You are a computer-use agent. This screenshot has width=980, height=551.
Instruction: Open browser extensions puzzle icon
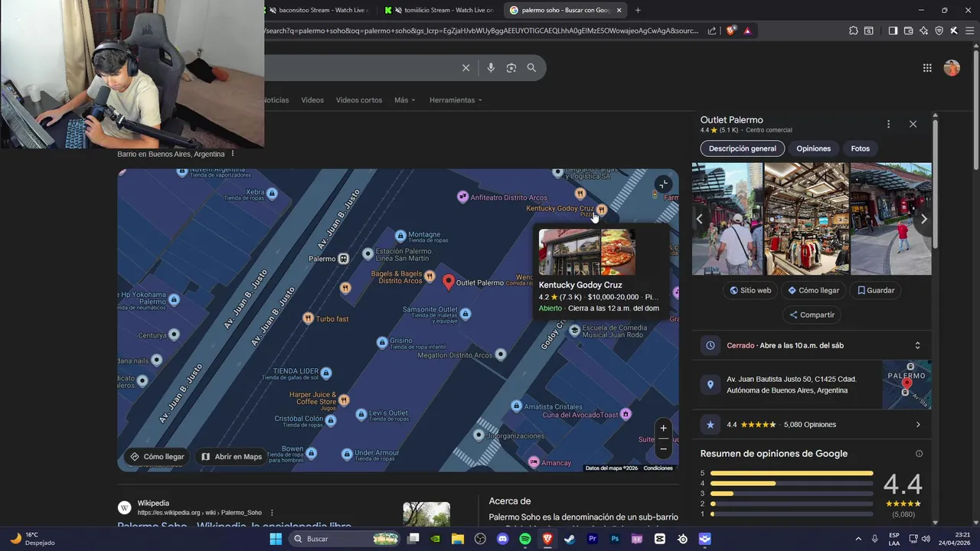[x=854, y=31]
